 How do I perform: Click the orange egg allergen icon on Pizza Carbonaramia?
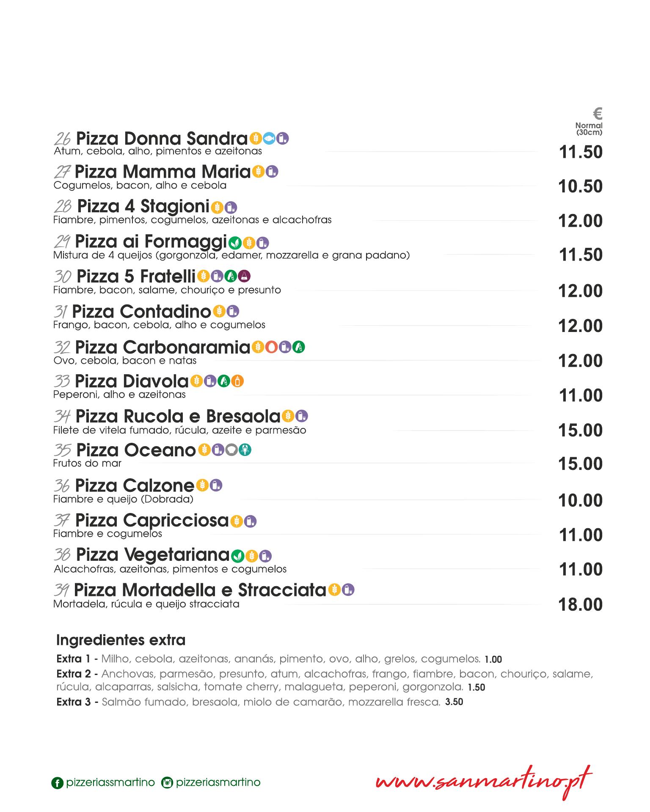[x=272, y=347]
